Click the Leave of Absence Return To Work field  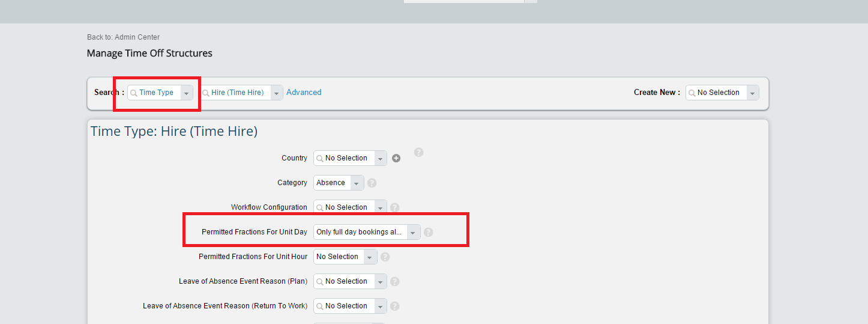point(350,306)
